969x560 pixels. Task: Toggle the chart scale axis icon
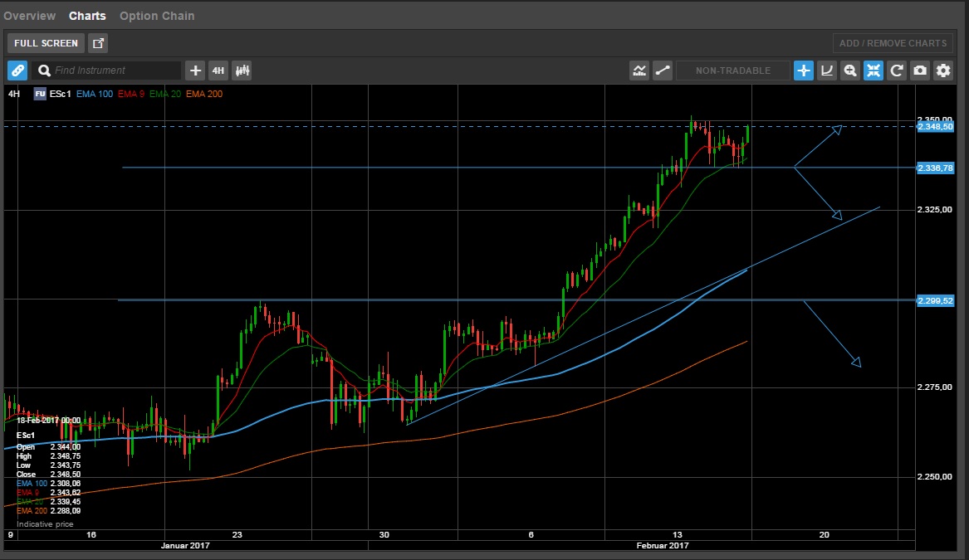point(827,71)
